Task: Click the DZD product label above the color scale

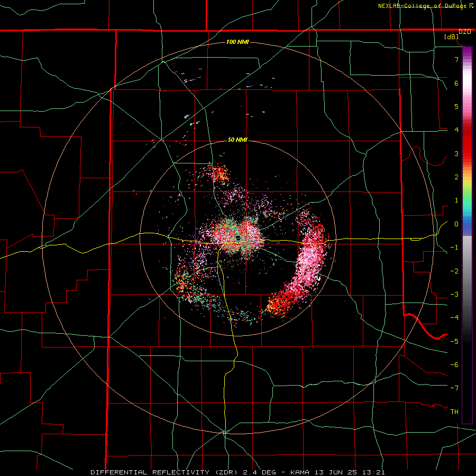Action: point(464,32)
